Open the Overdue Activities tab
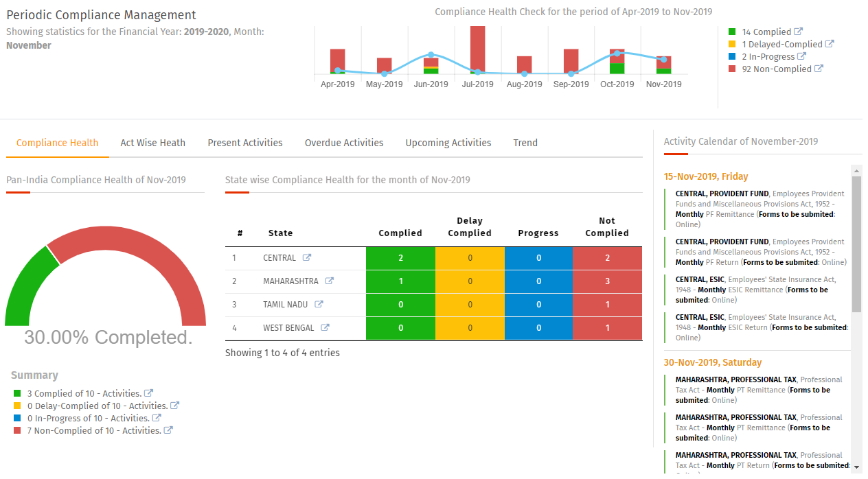The image size is (868, 479). pos(343,143)
